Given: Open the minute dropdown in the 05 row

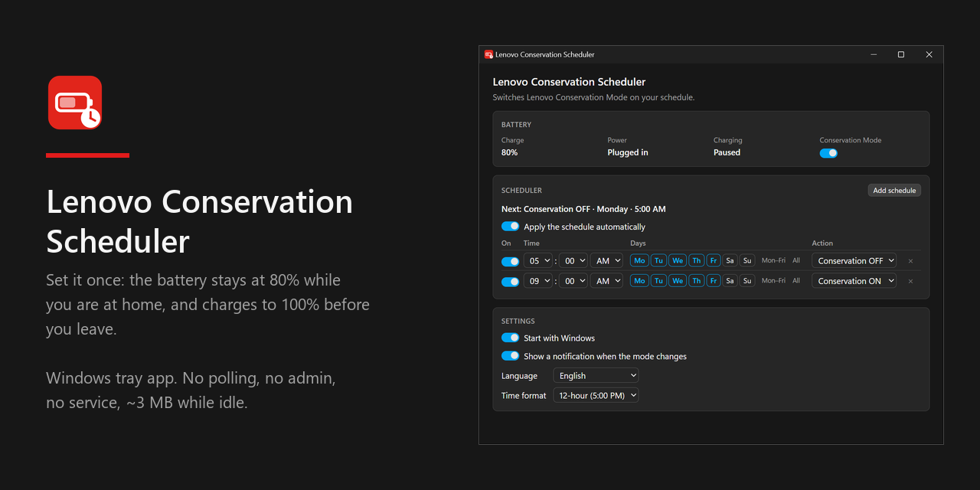Looking at the screenshot, I should click(x=573, y=261).
